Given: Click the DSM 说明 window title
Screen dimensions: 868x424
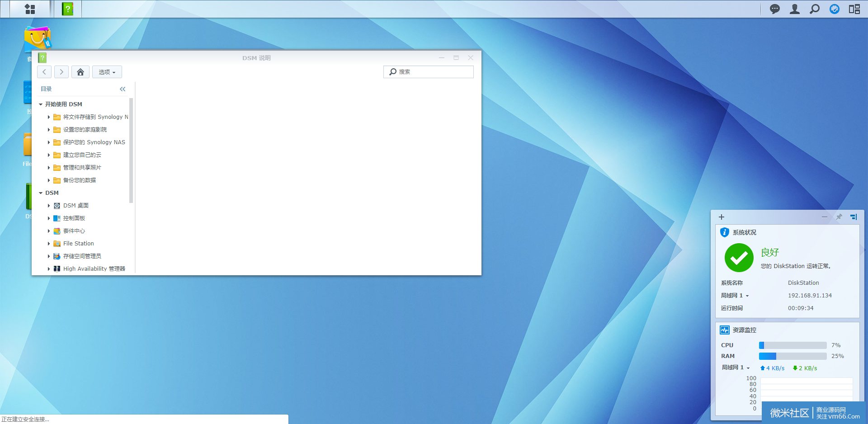Looking at the screenshot, I should pyautogui.click(x=256, y=58).
